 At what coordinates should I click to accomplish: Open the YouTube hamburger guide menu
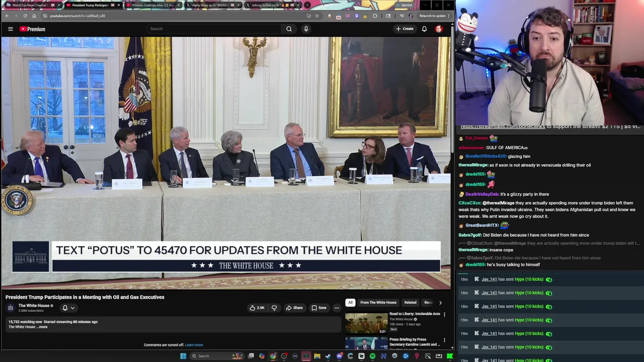[x=10, y=29]
